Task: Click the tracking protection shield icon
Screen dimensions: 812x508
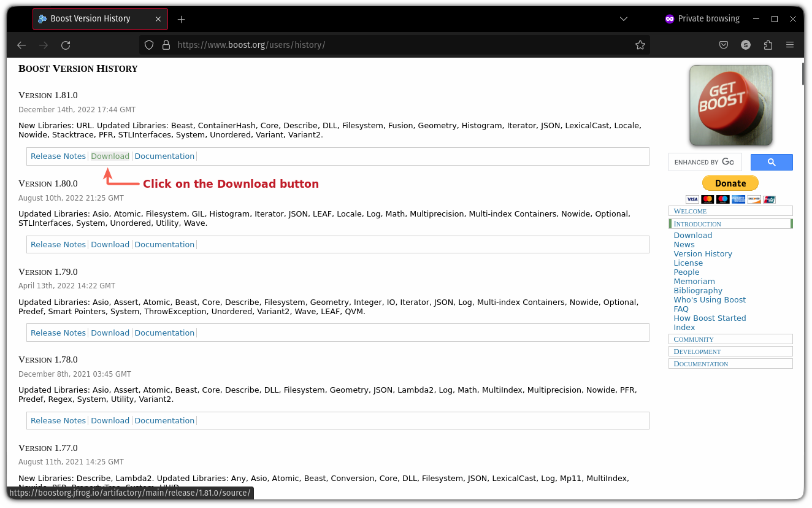Action: [x=149, y=45]
